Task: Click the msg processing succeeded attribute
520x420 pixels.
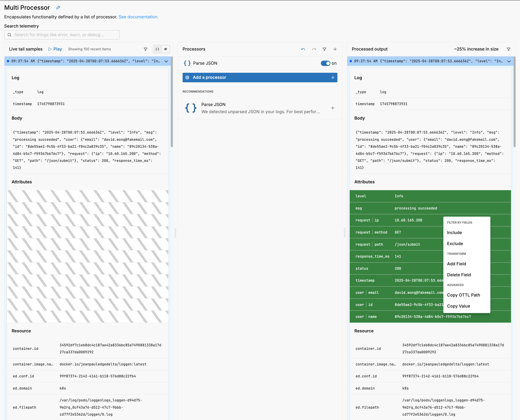Action: [430, 208]
